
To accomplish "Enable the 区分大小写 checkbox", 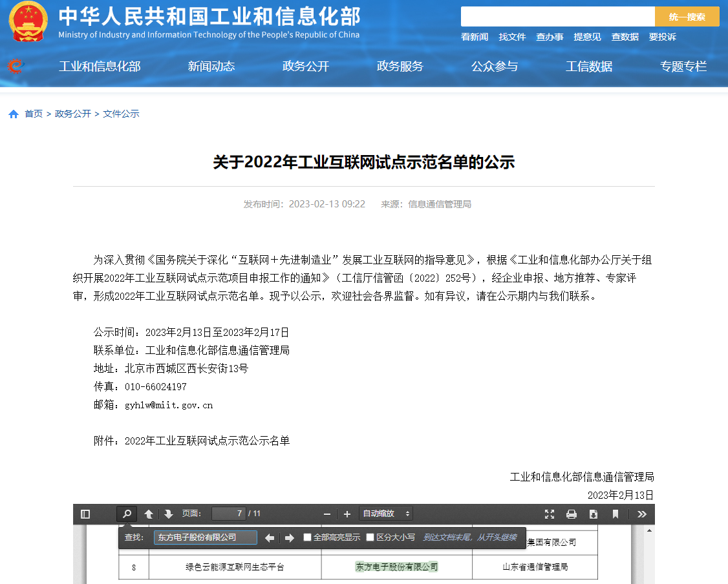I will pos(370,537).
